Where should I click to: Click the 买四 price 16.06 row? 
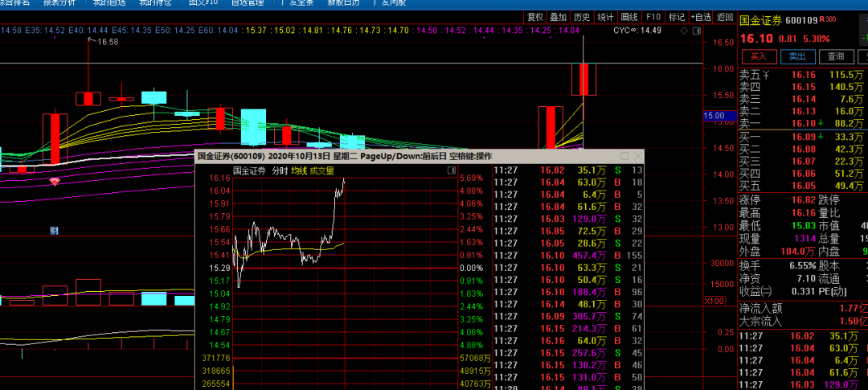tap(803, 174)
